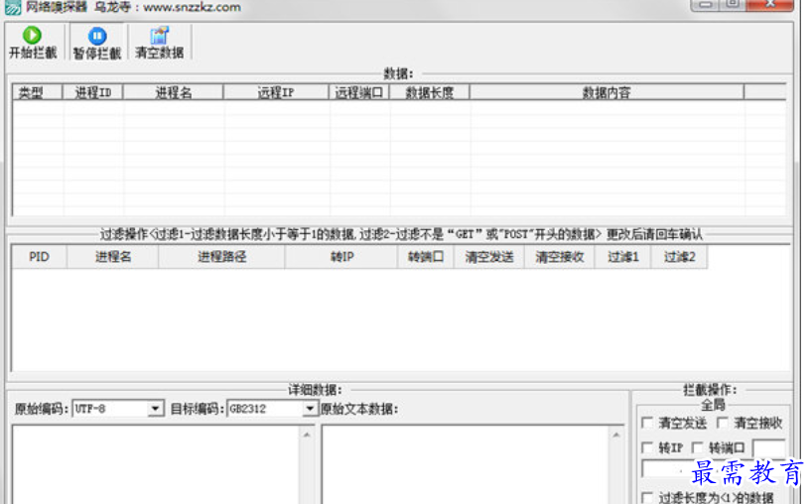Clear captured data with 清空数据 button
Screen dimensions: 812x504
[159, 43]
